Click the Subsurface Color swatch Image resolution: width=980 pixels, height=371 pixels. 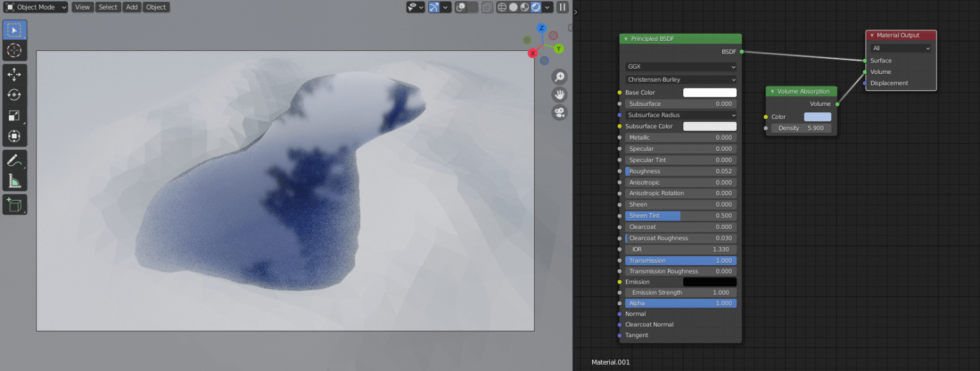[709, 127]
